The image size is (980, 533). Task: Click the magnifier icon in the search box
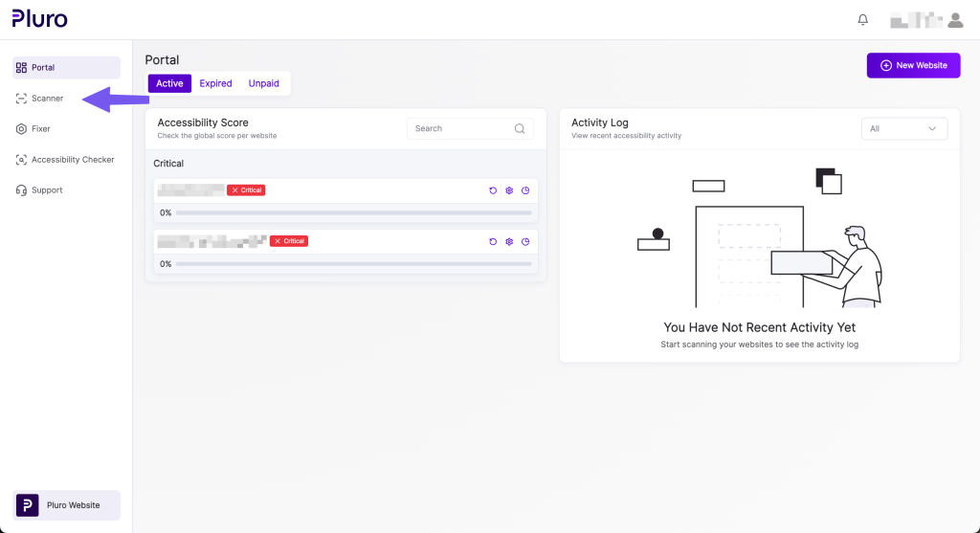click(x=520, y=128)
